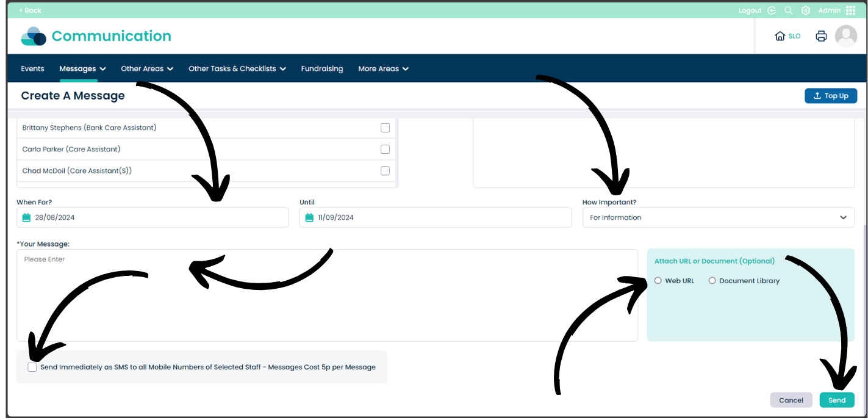This screenshot has height=420, width=868.
Task: Click the Cancel button
Action: click(791, 400)
